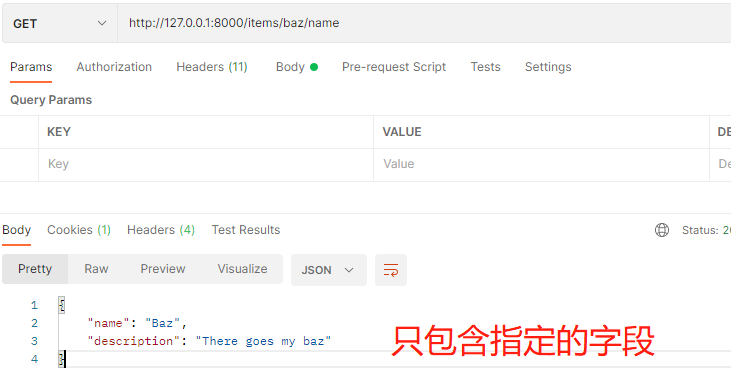
Task: Switch to the Params tab
Action: pyautogui.click(x=31, y=67)
